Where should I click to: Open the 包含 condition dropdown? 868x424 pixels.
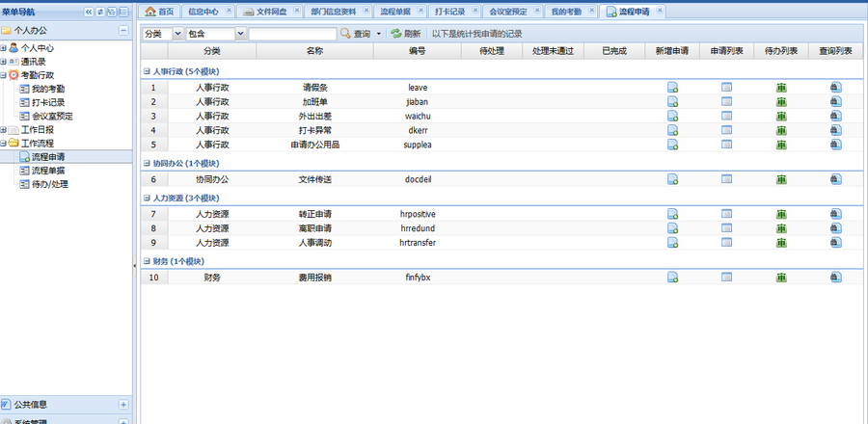tap(241, 34)
